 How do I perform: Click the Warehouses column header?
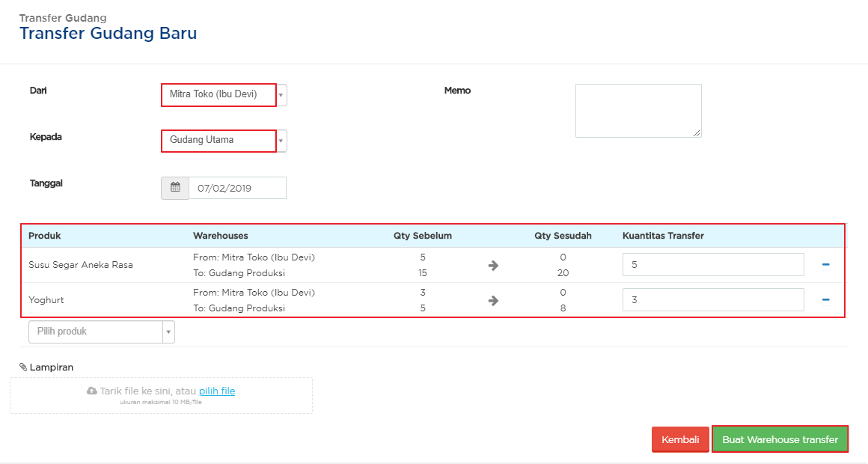pyautogui.click(x=220, y=236)
